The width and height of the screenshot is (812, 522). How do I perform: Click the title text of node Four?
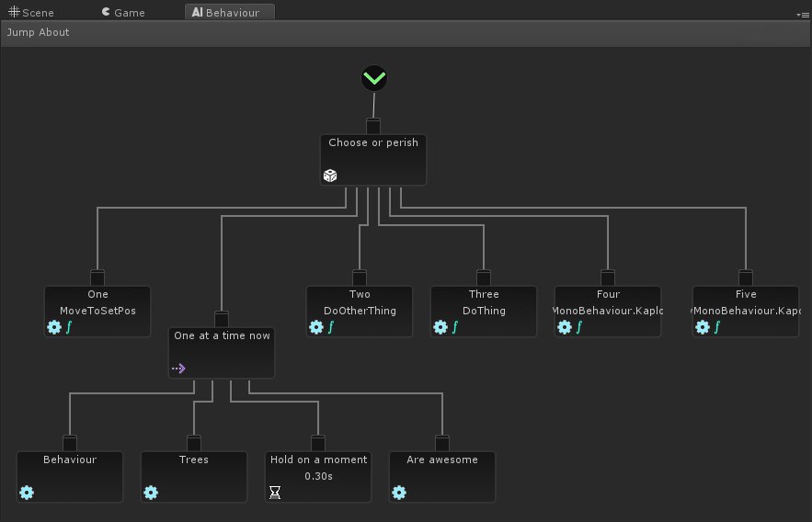[x=608, y=294]
